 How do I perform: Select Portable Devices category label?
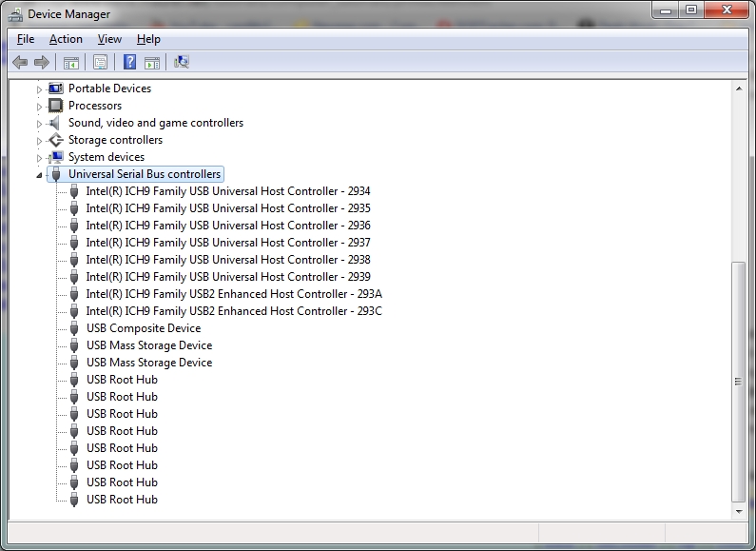click(109, 89)
